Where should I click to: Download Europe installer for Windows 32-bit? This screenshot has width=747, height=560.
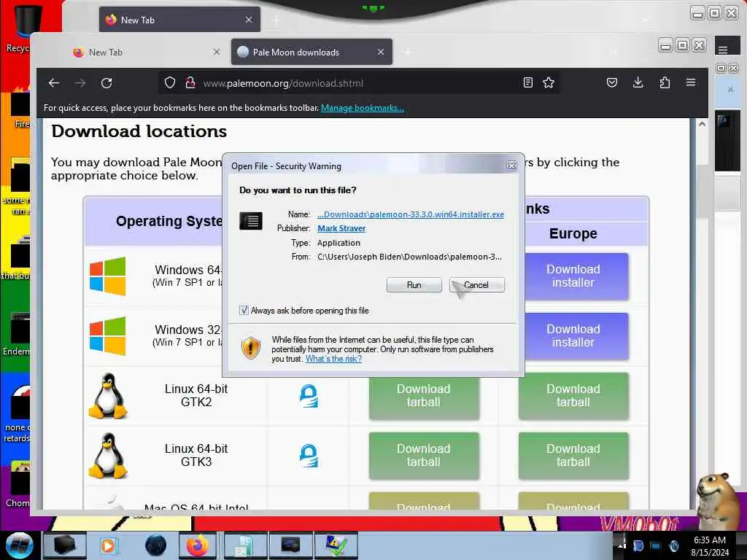(x=573, y=335)
